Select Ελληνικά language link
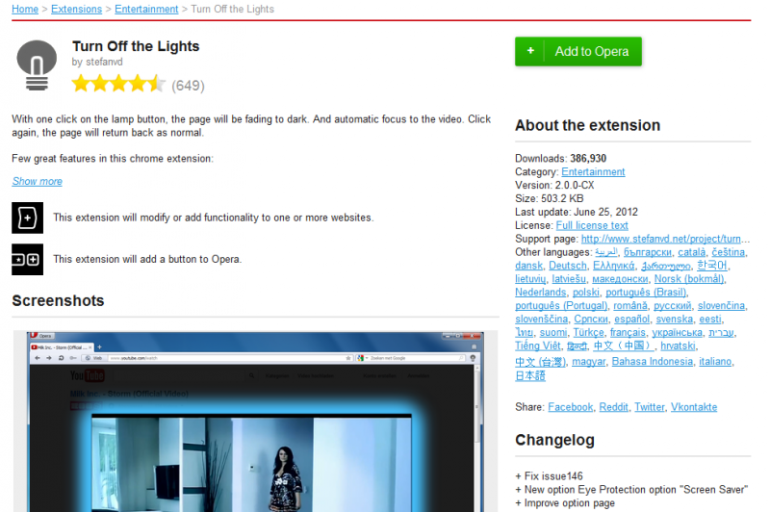This screenshot has width=770, height=512. [x=614, y=266]
